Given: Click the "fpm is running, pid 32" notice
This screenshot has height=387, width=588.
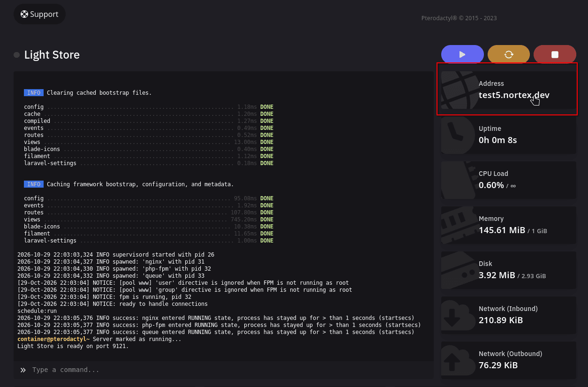Looking at the screenshot, I should tap(104, 297).
